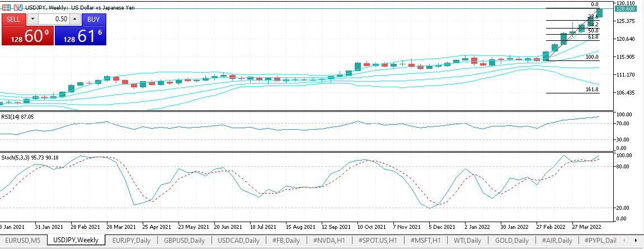Select the Fibonacci 61.8 level label
644x249 pixels.
tap(593, 37)
